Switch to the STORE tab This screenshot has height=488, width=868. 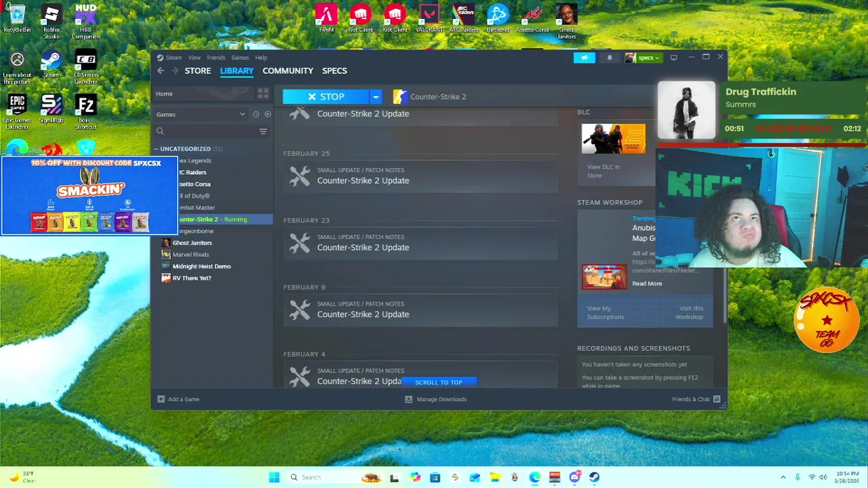click(198, 70)
